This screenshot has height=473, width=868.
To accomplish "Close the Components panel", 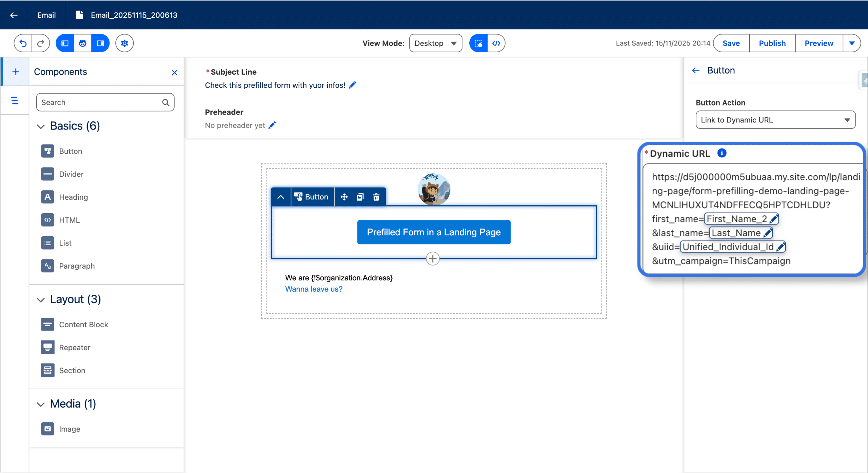I will [174, 73].
